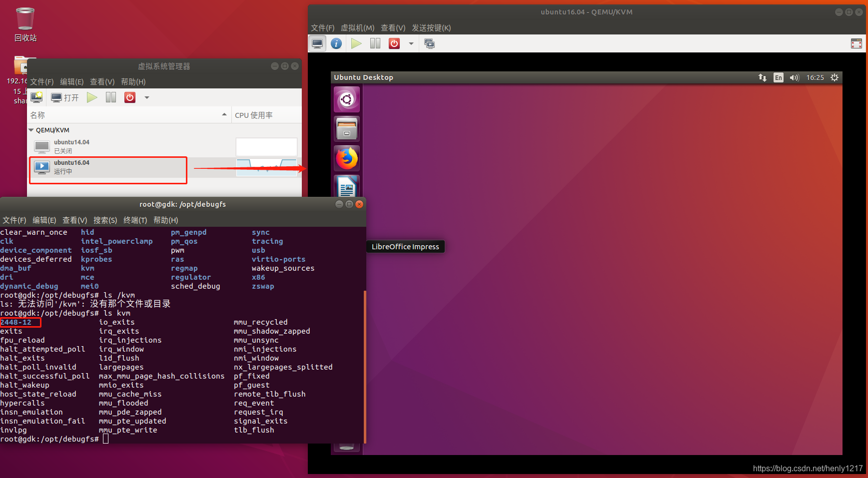Image resolution: width=868 pixels, height=478 pixels.
Task: Open Ubuntu dash search in guest launcher
Action: (347, 100)
